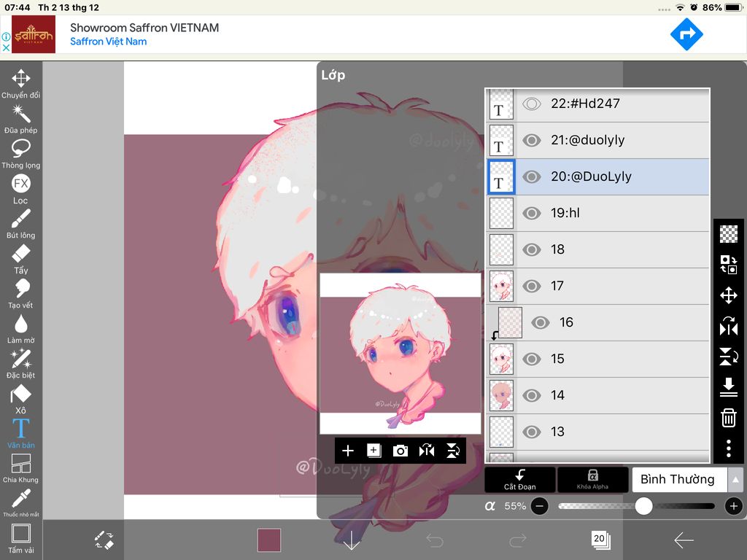Select the Bút lông brush tool

pos(21,224)
